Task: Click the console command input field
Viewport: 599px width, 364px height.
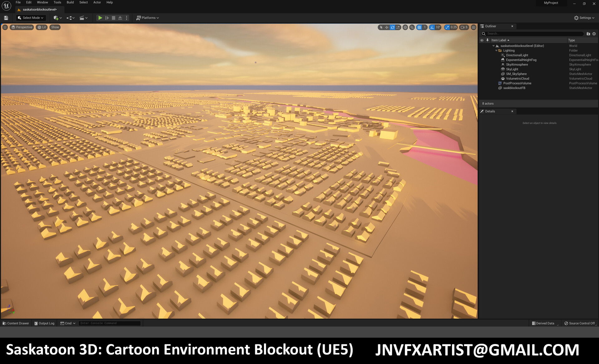Action: point(109,323)
